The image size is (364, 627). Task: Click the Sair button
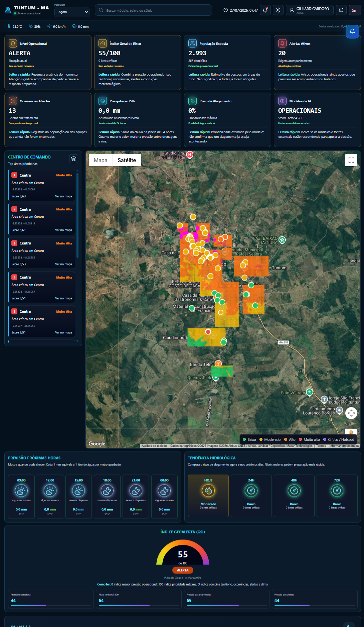click(355, 10)
